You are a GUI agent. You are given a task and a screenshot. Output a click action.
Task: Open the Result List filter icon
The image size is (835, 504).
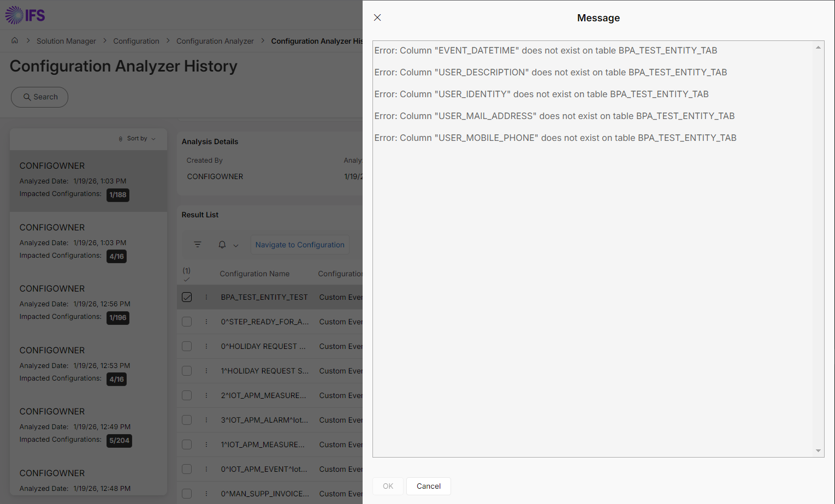[x=198, y=245]
